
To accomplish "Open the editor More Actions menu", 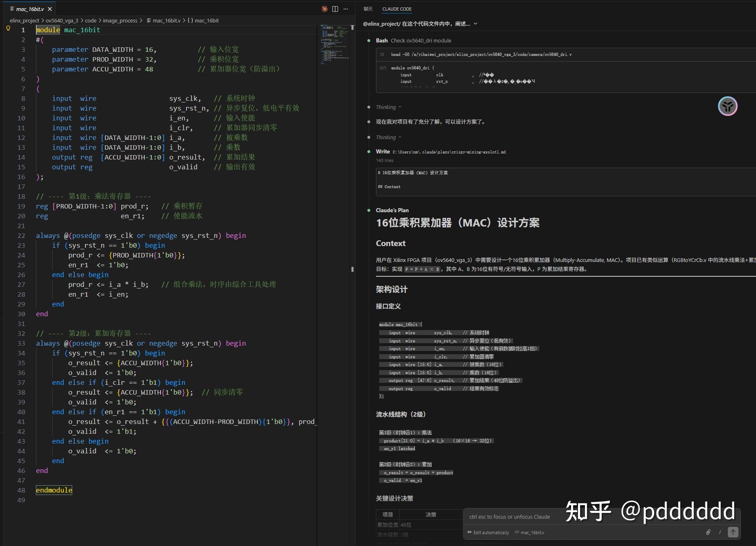I will point(346,9).
